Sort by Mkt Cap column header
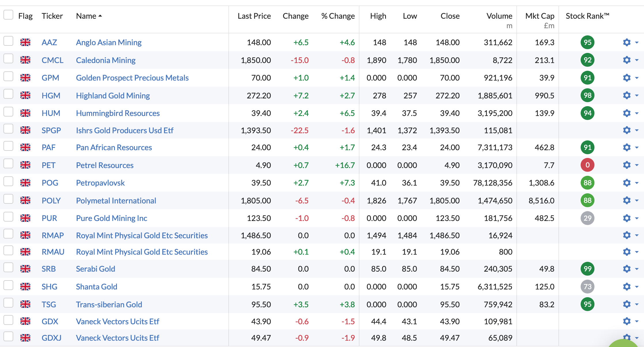Screen dimensions: 644x347 [540, 16]
